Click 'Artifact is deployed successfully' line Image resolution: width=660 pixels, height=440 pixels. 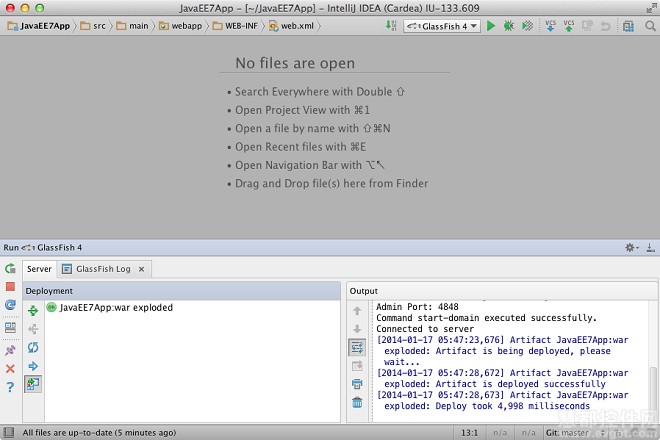pyautogui.click(x=520, y=384)
